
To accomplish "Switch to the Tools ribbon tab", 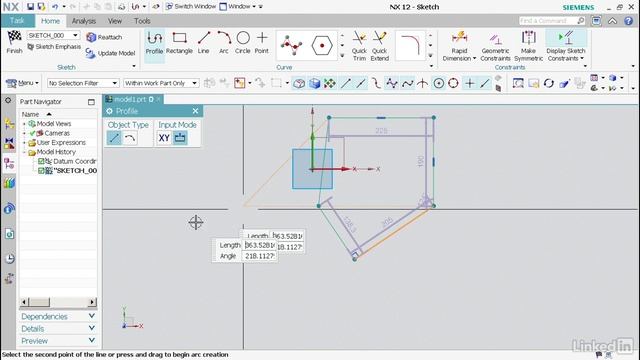I will 142,21.
